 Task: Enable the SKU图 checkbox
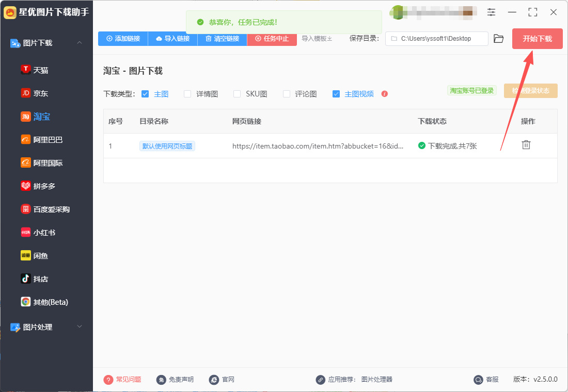tap(237, 94)
